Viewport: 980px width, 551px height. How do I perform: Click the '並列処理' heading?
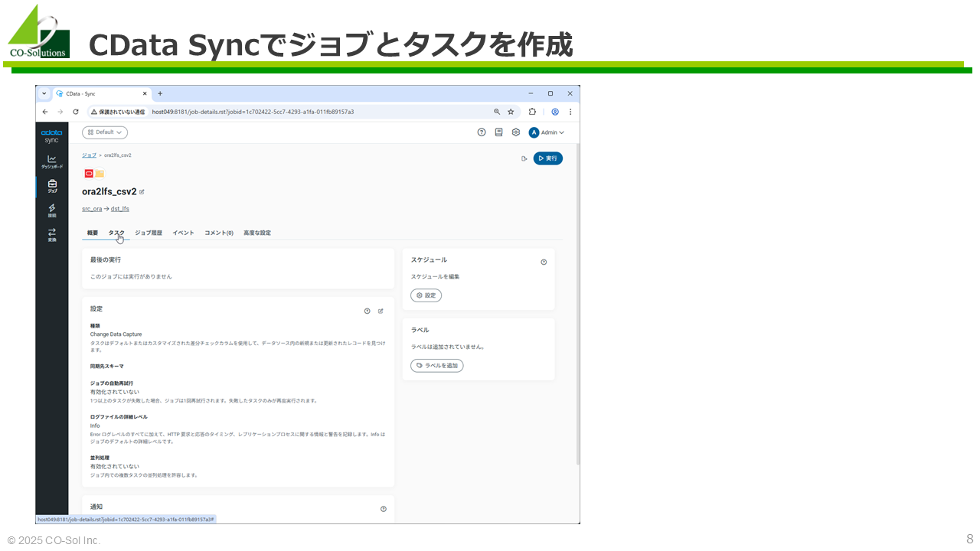pyautogui.click(x=100, y=458)
